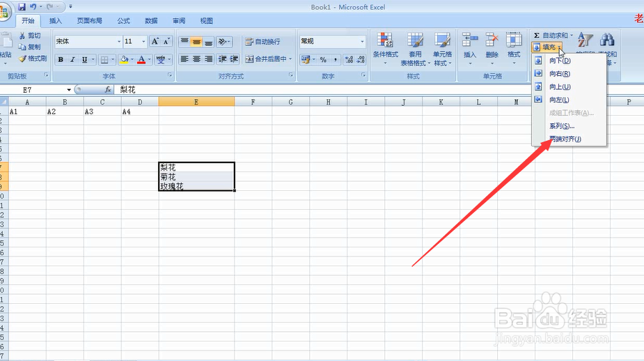Switch to the Data (数据) tab

[151, 20]
